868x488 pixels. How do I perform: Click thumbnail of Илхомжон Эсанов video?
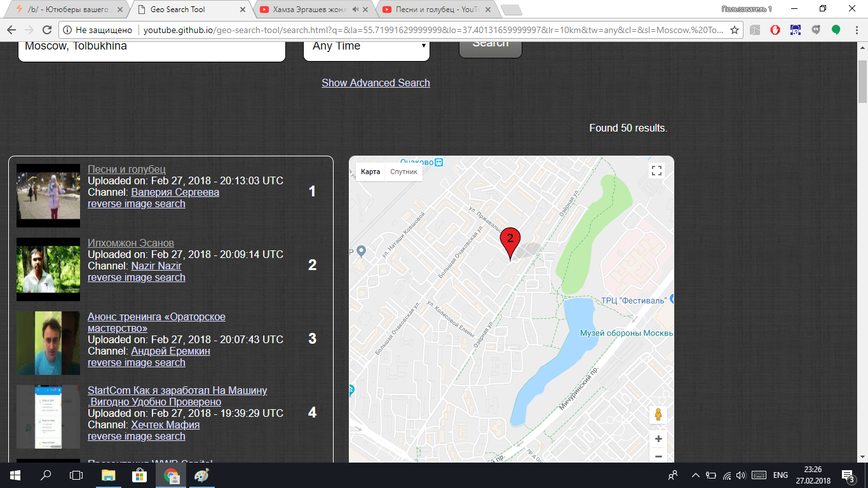click(x=48, y=269)
